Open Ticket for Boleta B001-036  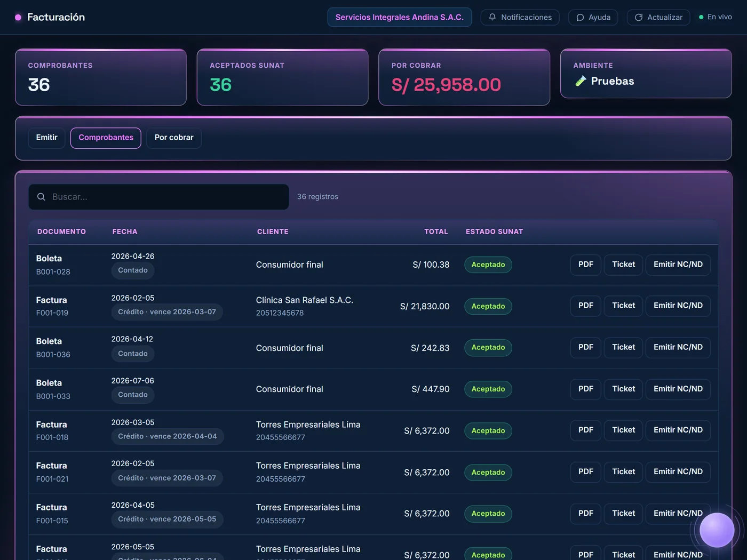point(623,347)
